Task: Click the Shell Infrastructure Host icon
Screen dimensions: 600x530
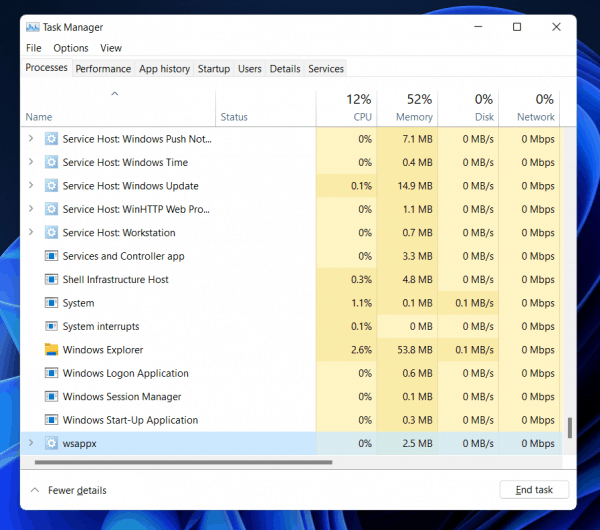Action: pos(52,280)
